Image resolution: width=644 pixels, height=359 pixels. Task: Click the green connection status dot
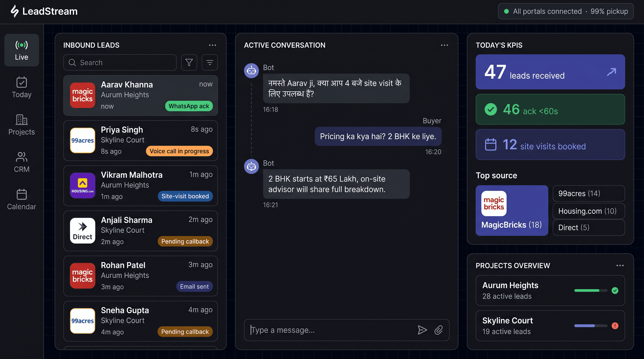[506, 11]
